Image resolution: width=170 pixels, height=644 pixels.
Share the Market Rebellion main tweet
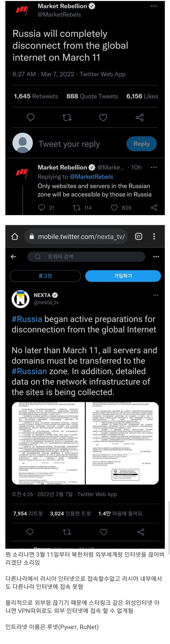(x=140, y=117)
